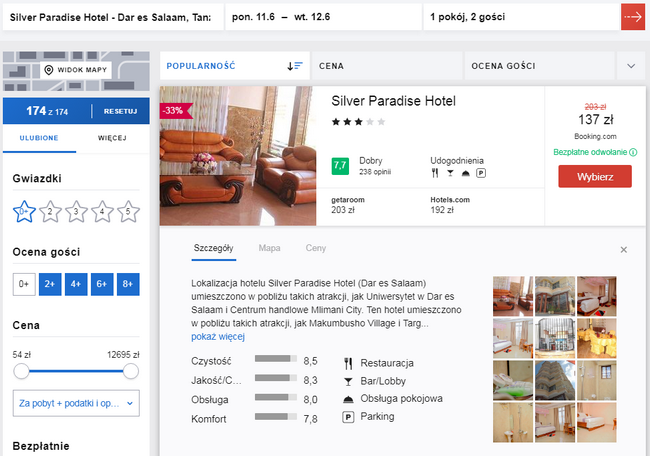Switch to the Ceny tab
650x456 pixels.
(315, 247)
